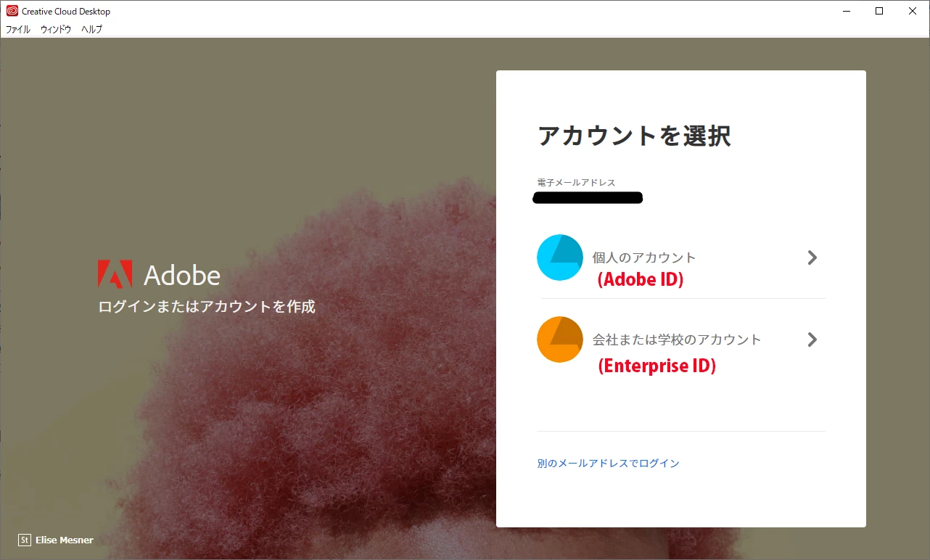This screenshot has width=930, height=560.
Task: Click the Creative Cloud icon in title bar
Action: point(12,11)
